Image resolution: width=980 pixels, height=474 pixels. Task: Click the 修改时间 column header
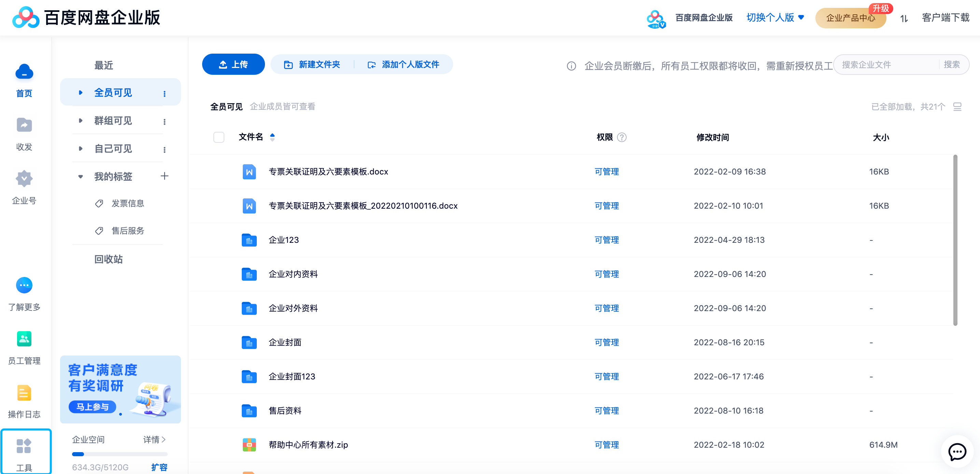[x=712, y=137]
